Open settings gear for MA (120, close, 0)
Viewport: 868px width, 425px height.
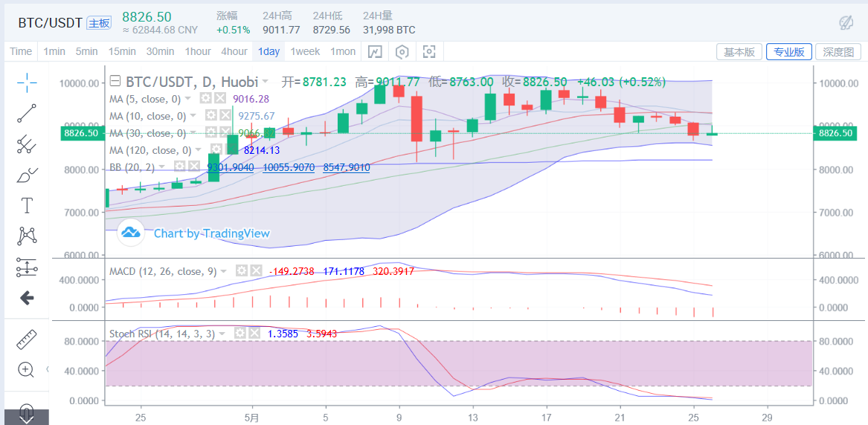tap(216, 150)
